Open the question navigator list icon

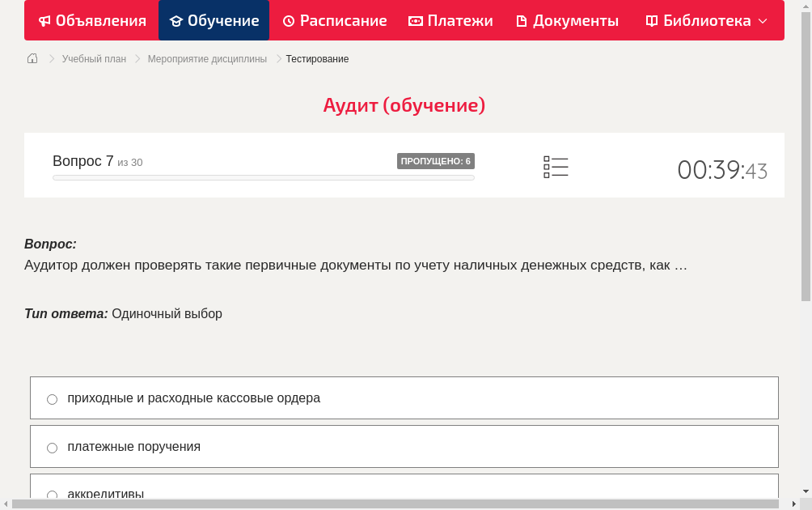pyautogui.click(x=556, y=167)
